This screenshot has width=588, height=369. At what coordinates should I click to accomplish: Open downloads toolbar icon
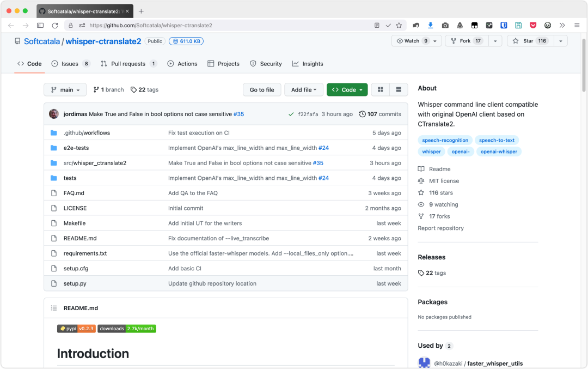pos(431,26)
